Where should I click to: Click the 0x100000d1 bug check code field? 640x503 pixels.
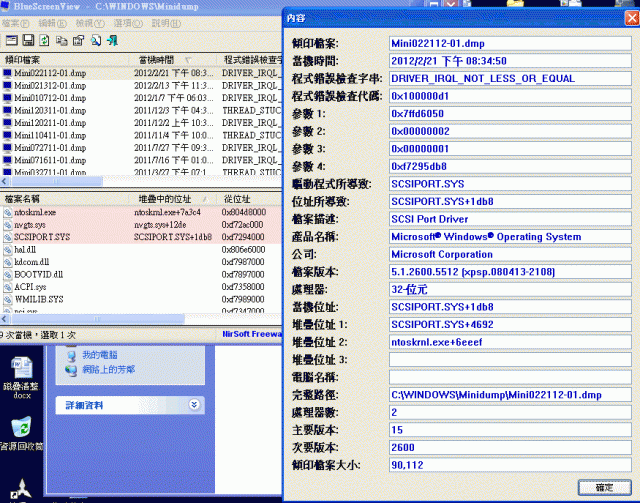[510, 96]
